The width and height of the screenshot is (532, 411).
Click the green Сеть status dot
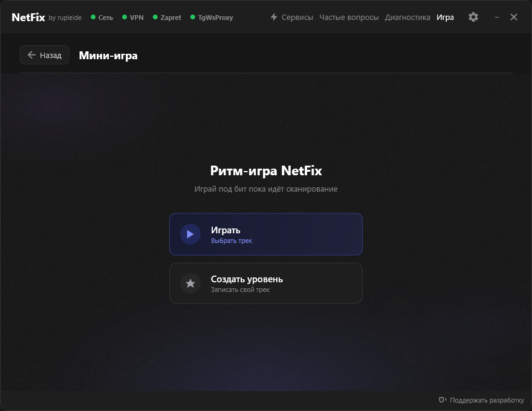(93, 17)
